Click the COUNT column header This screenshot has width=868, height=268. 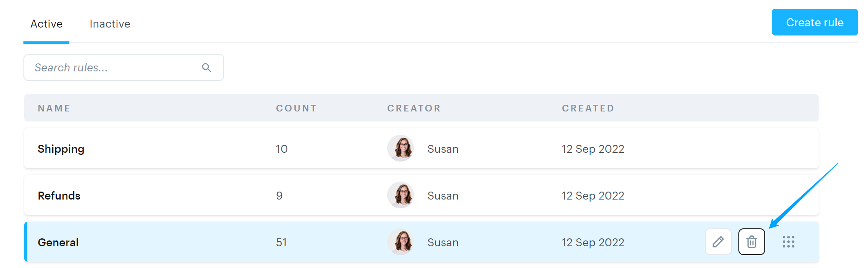296,109
